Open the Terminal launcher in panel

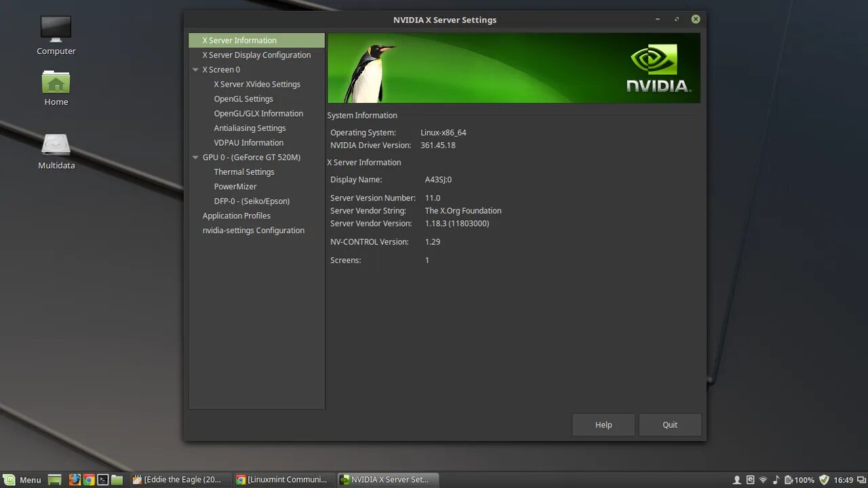pos(103,480)
